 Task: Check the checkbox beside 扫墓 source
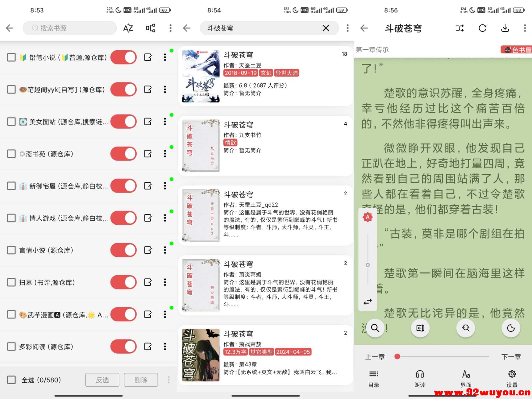click(11, 282)
